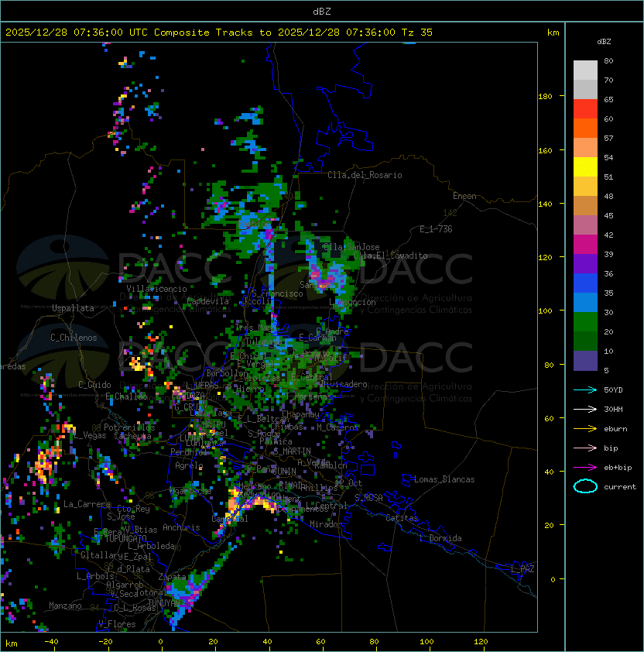
Task: Click the '65' value on the color scale
Action: point(608,99)
